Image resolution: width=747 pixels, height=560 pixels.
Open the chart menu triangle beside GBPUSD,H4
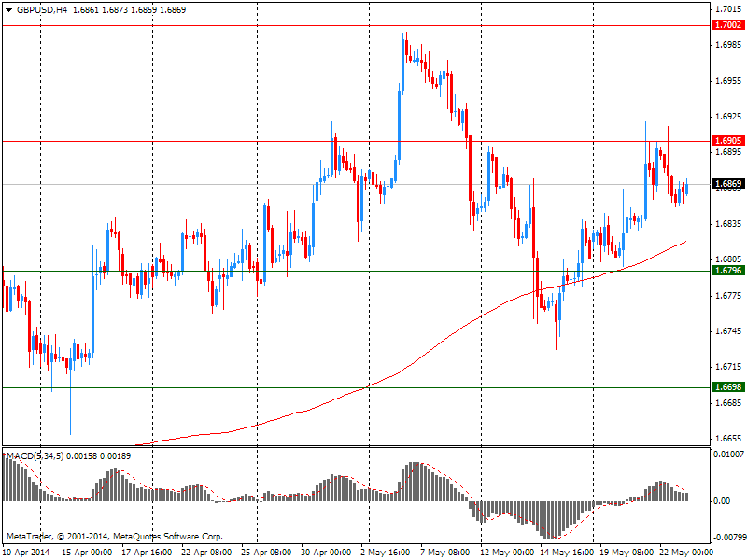click(9, 10)
